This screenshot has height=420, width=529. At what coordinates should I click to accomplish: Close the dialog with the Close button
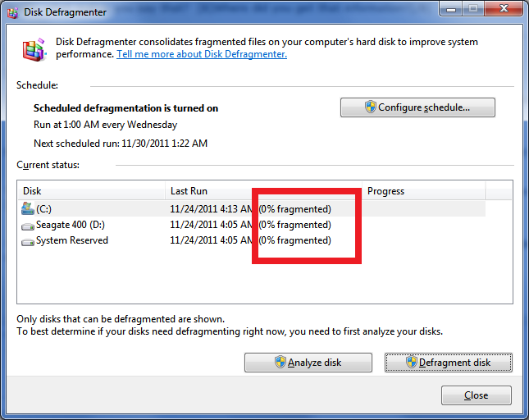(476, 395)
